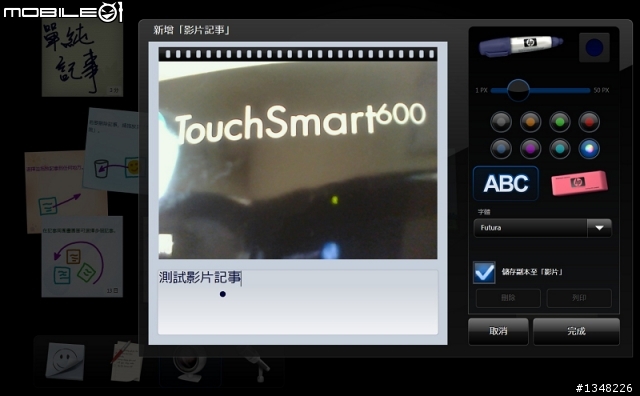Choose the gray pen color
Screen dimensions: 640x396
tap(501, 122)
